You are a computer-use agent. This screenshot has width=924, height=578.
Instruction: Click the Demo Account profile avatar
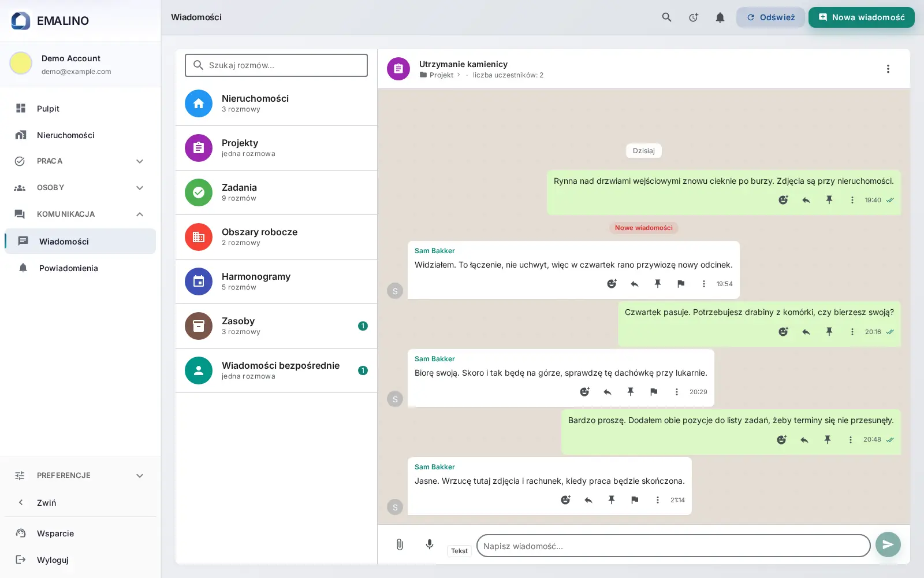point(21,64)
